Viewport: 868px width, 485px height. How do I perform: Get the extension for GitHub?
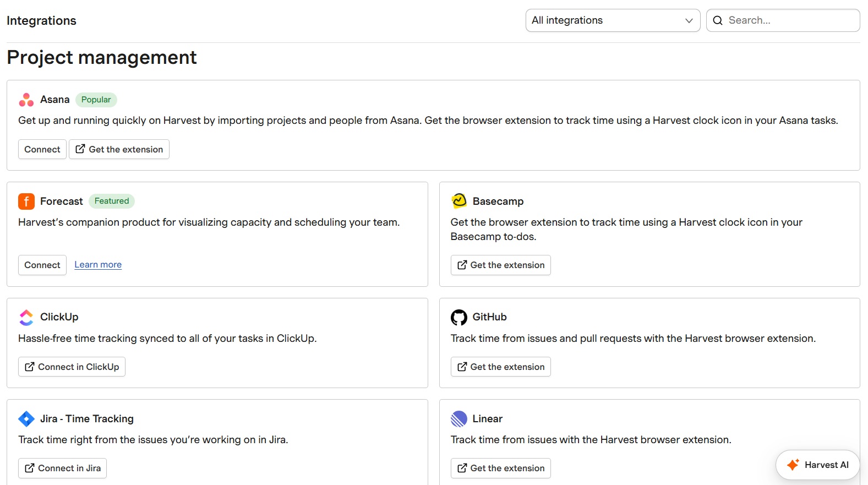click(x=500, y=367)
